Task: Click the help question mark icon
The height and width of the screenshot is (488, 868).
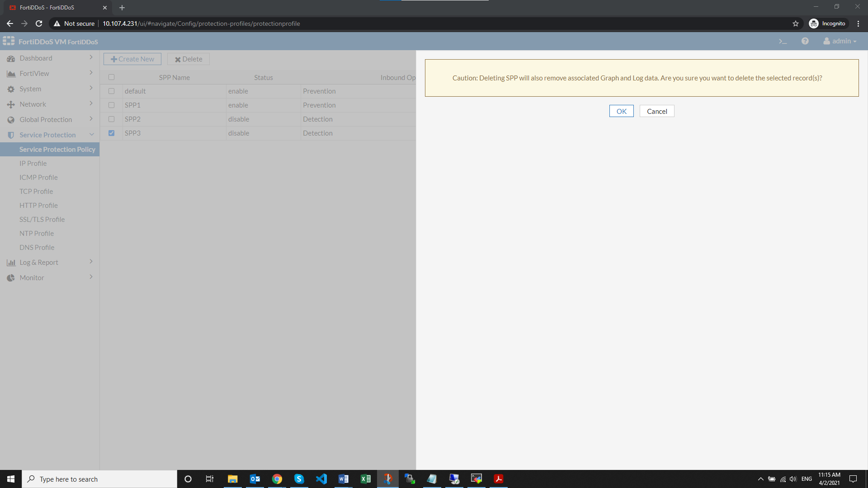Action: coord(805,41)
